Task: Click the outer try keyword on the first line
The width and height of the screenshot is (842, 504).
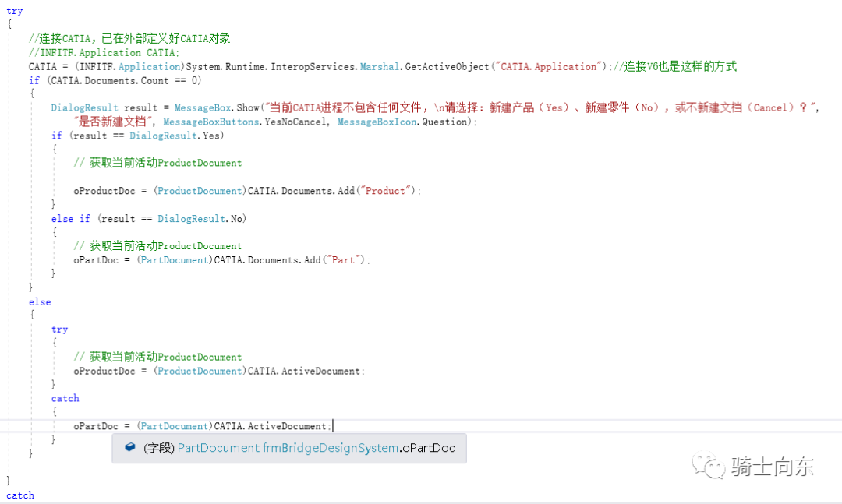Action: pyautogui.click(x=15, y=11)
